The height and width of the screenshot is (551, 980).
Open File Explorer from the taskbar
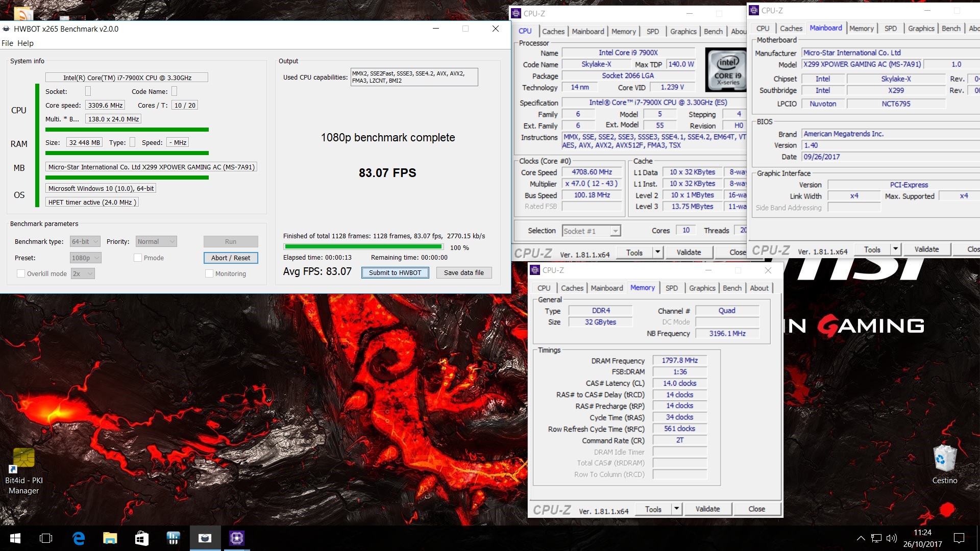coord(110,538)
